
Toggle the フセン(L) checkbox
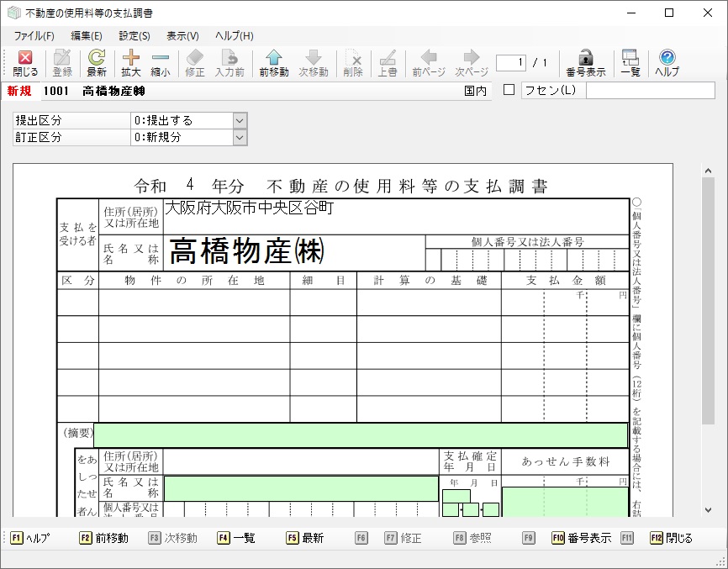coord(509,91)
